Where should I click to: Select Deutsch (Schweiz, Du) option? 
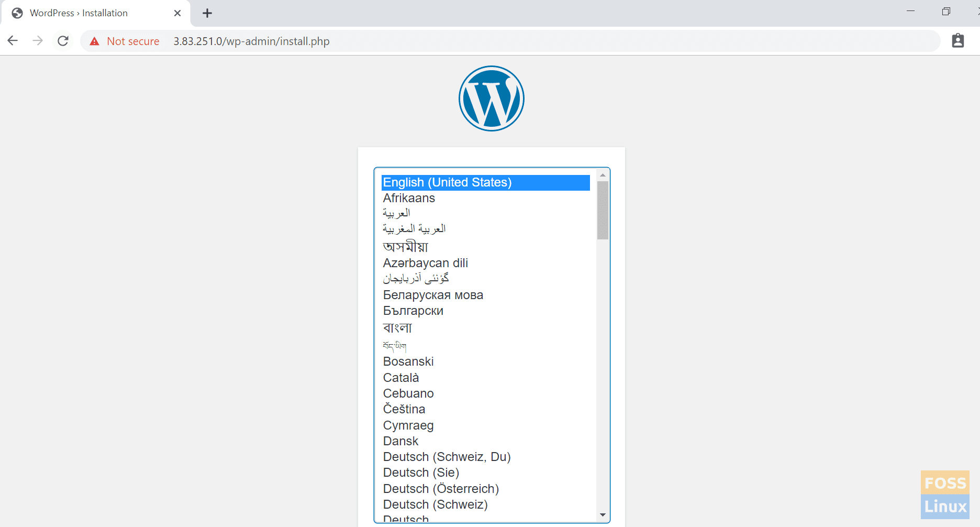pyautogui.click(x=486, y=457)
